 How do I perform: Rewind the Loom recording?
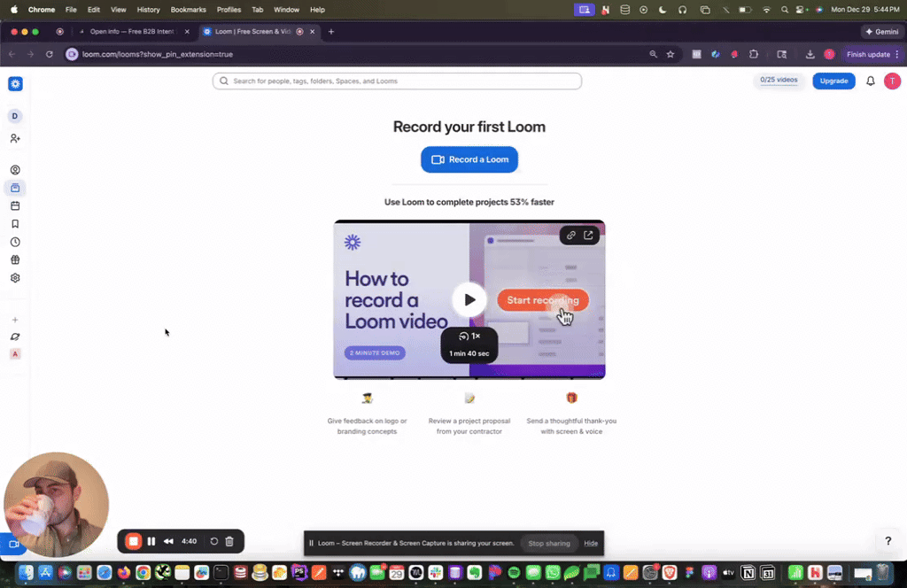(x=168, y=542)
